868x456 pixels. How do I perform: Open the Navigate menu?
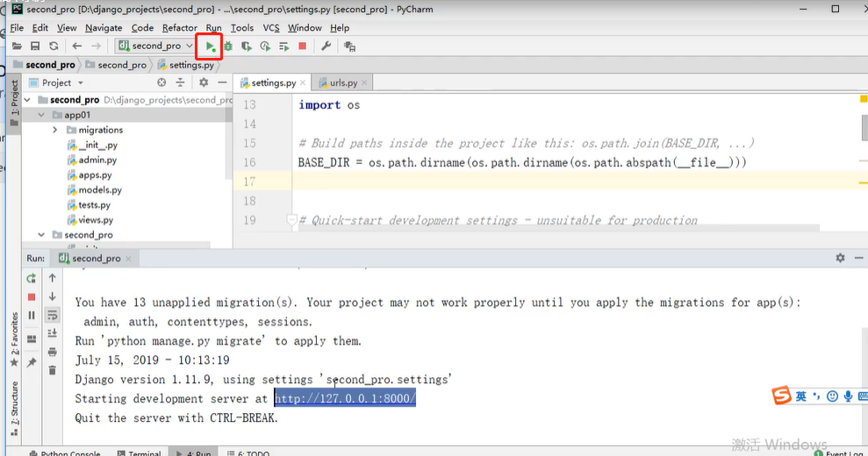coord(104,28)
